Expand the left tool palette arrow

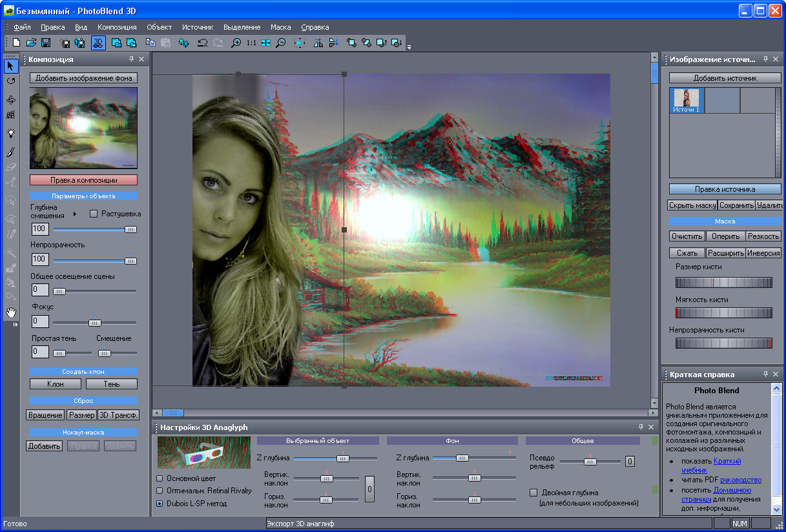[15, 325]
